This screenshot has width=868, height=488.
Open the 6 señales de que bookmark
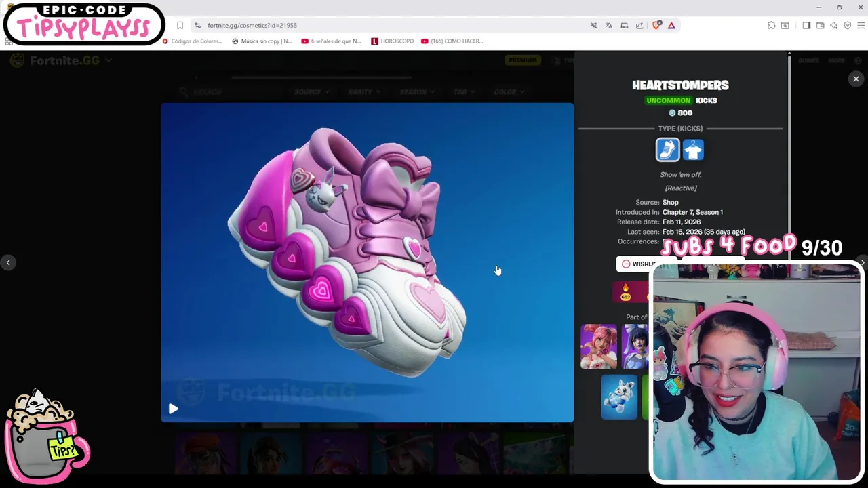pyautogui.click(x=332, y=41)
